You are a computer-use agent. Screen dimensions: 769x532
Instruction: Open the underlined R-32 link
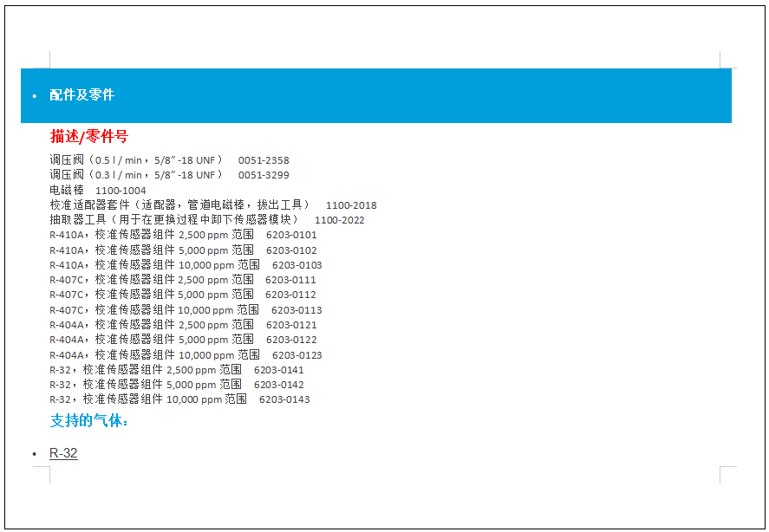point(63,453)
